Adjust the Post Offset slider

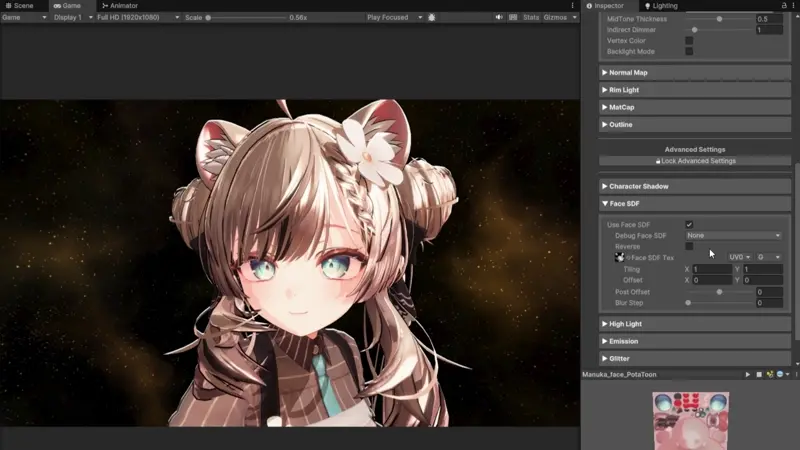(719, 292)
